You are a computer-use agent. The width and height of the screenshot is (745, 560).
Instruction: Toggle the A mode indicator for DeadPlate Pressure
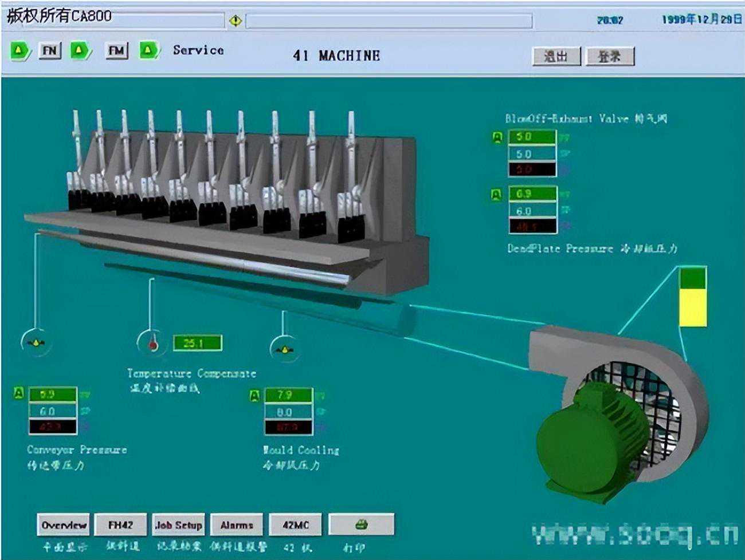(497, 195)
